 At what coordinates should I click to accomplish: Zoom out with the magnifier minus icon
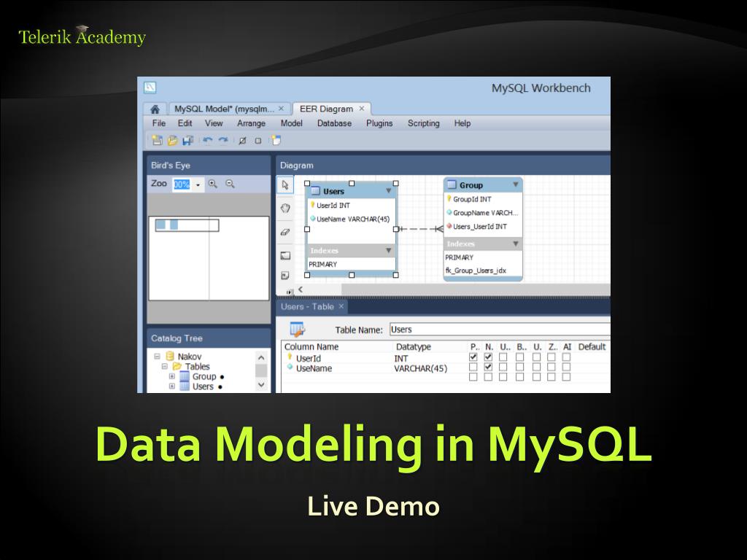(230, 184)
